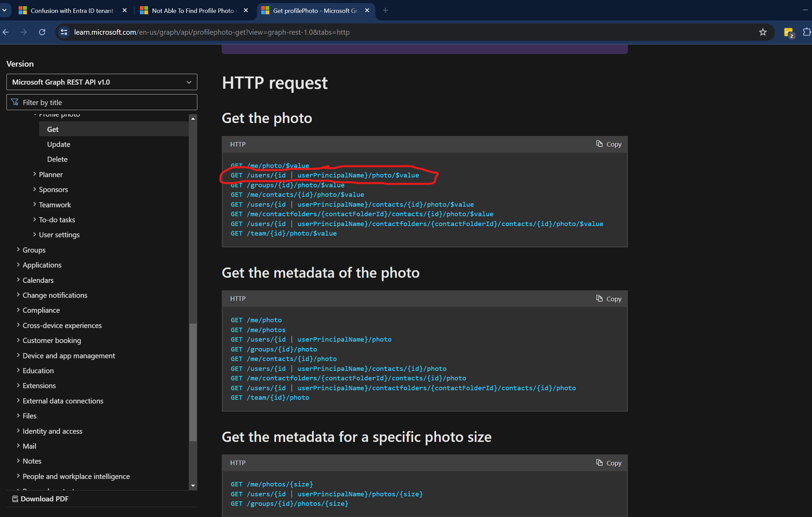
Task: Close the Not Able To Find Profile Photo tab
Action: pos(246,11)
